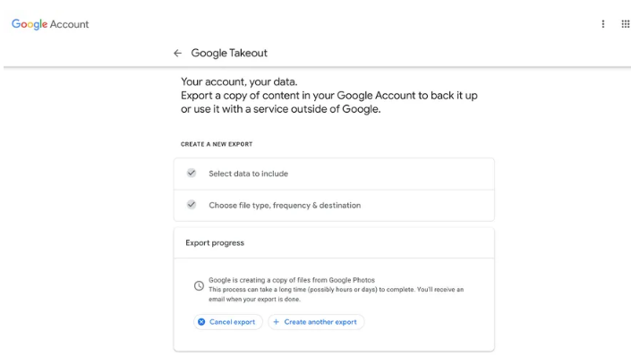Open the three-dot more options menu
The height and width of the screenshot is (364, 631).
603,24
